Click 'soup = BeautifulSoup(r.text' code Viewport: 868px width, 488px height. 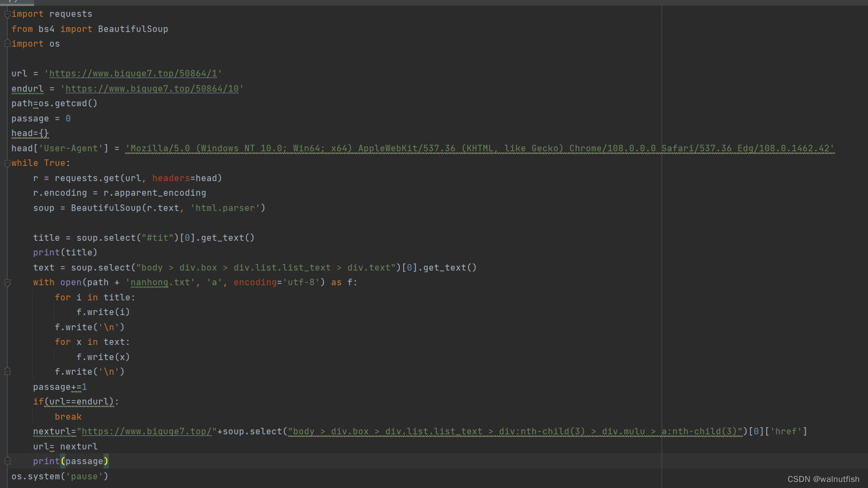(106, 208)
